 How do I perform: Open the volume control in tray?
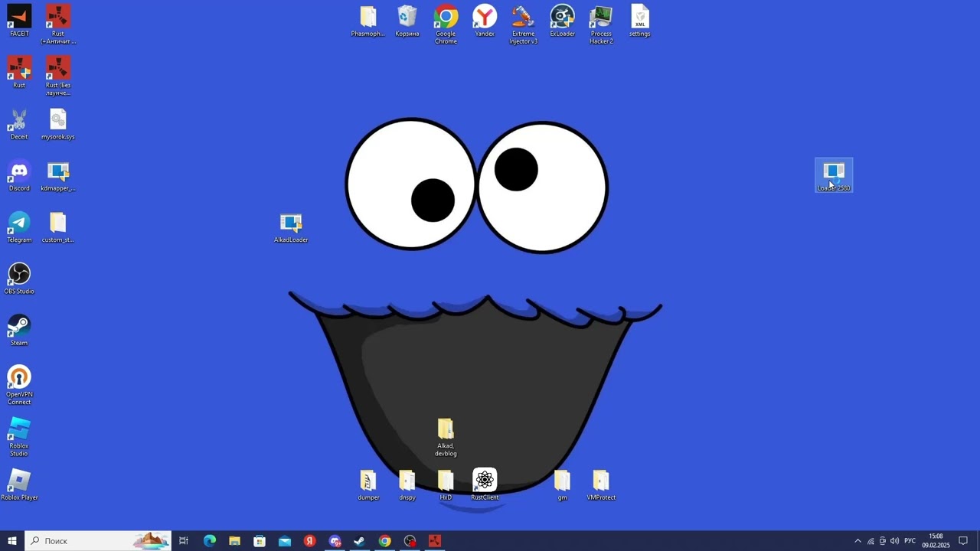pyautogui.click(x=894, y=541)
